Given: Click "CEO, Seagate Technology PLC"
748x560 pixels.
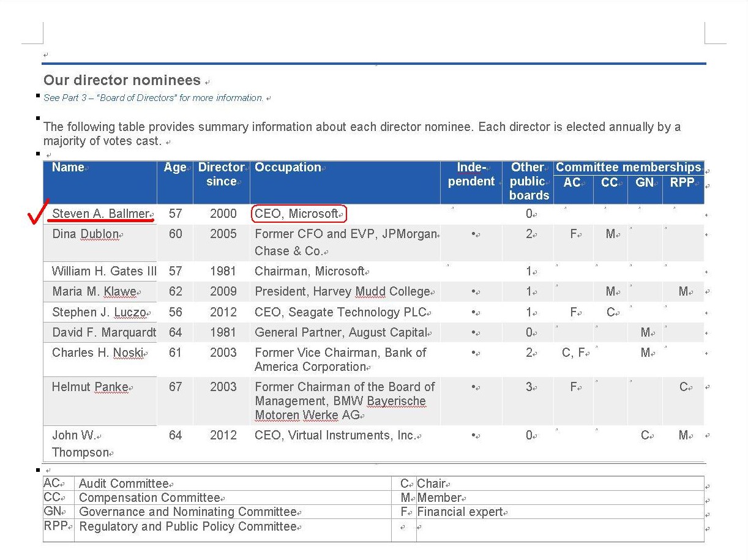Looking at the screenshot, I should 340,312.
